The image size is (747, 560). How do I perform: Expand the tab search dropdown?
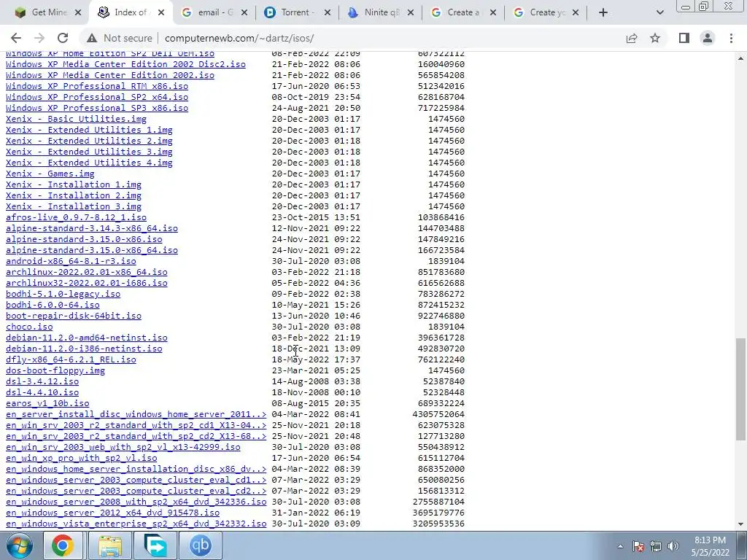click(659, 12)
